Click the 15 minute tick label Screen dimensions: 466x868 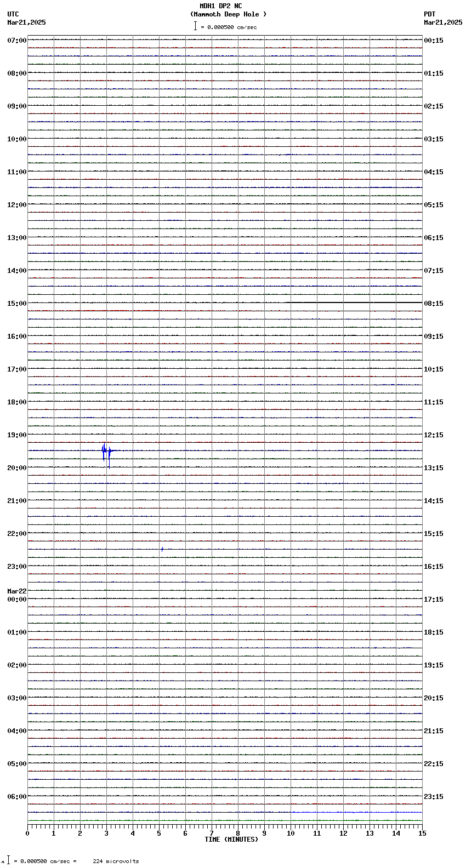pyautogui.click(x=422, y=833)
